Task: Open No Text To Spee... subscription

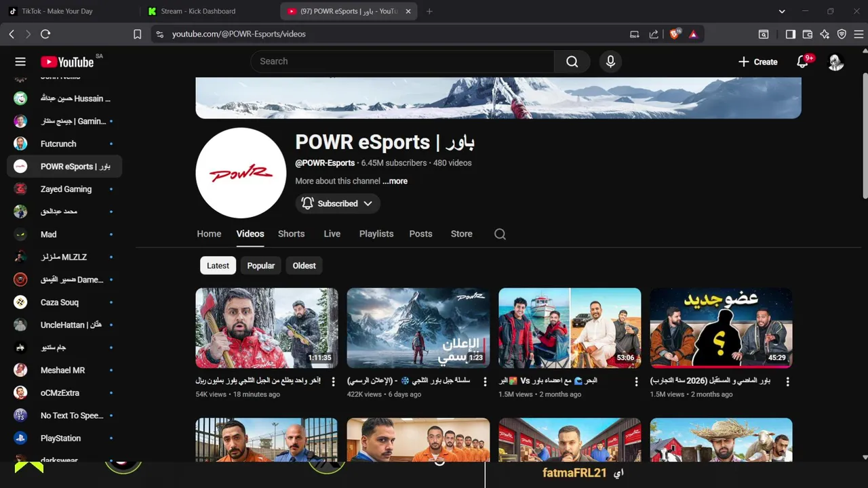Action: coord(64,415)
